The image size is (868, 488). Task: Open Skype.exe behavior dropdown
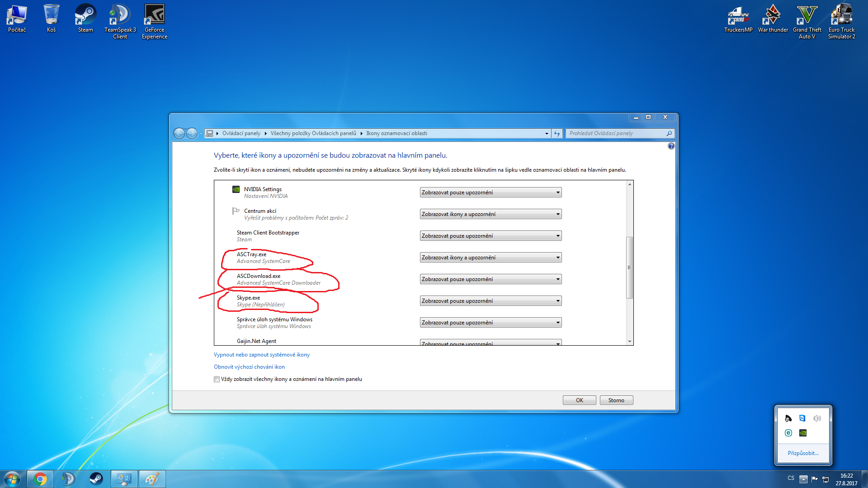(x=491, y=301)
